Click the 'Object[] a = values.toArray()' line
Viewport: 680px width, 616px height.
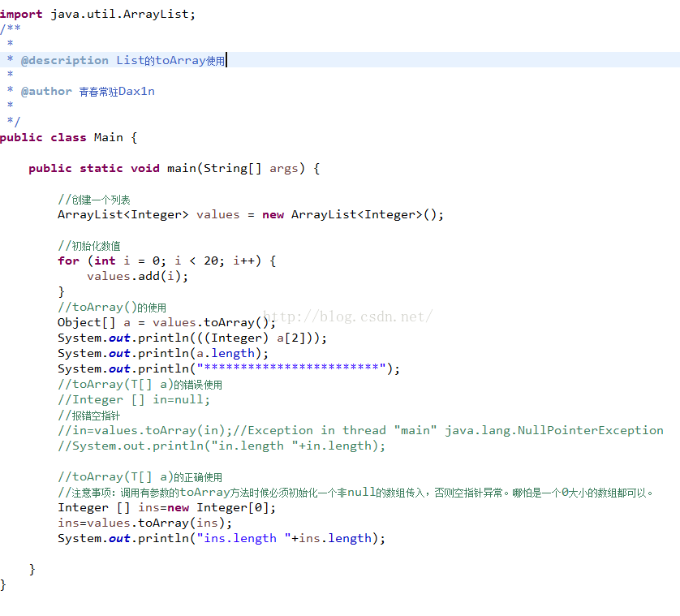click(x=166, y=323)
